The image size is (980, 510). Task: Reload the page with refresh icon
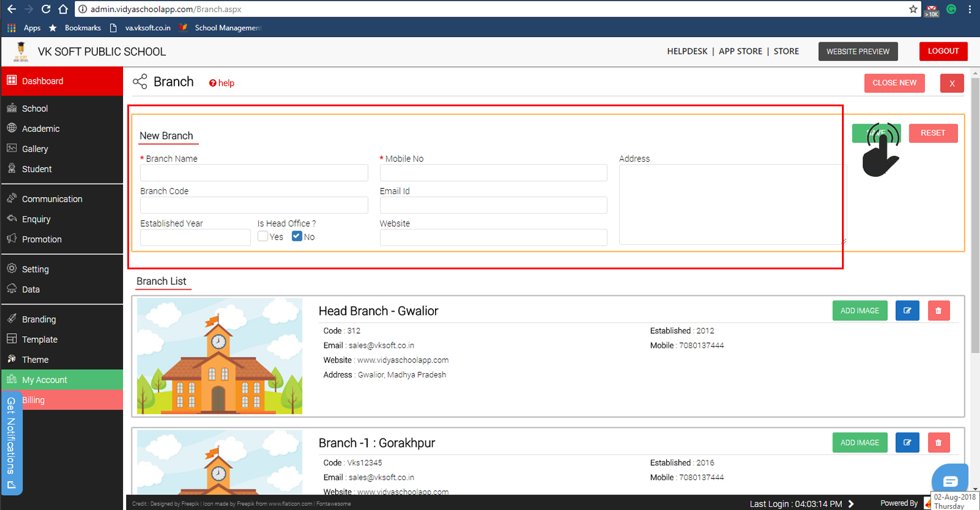click(45, 9)
